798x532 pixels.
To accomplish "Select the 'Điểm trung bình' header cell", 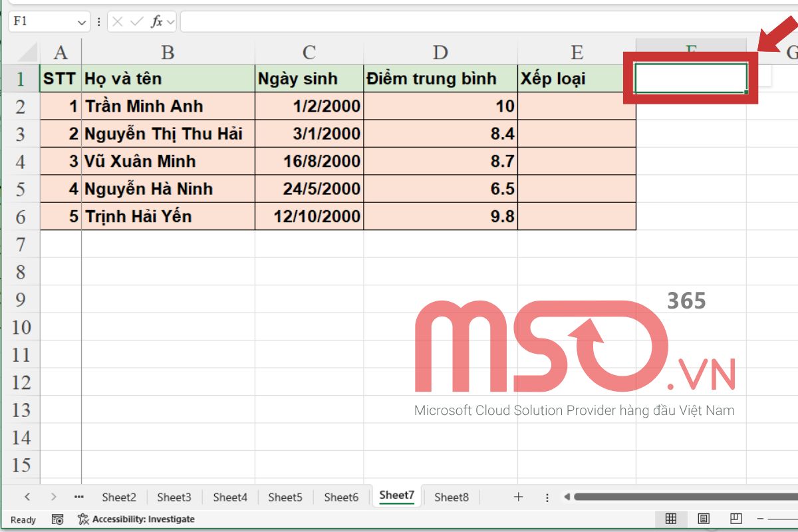I will tap(440, 78).
